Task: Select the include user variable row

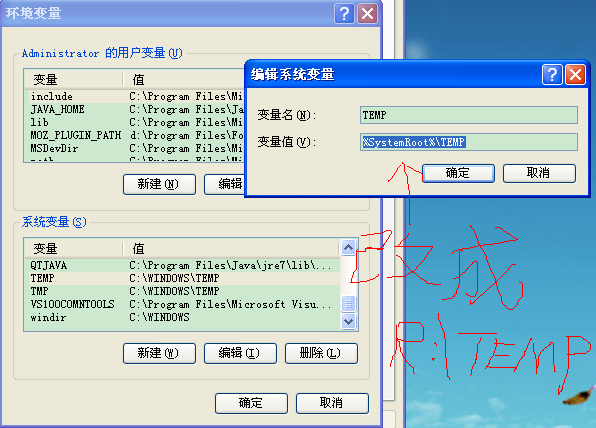Action: (136, 97)
